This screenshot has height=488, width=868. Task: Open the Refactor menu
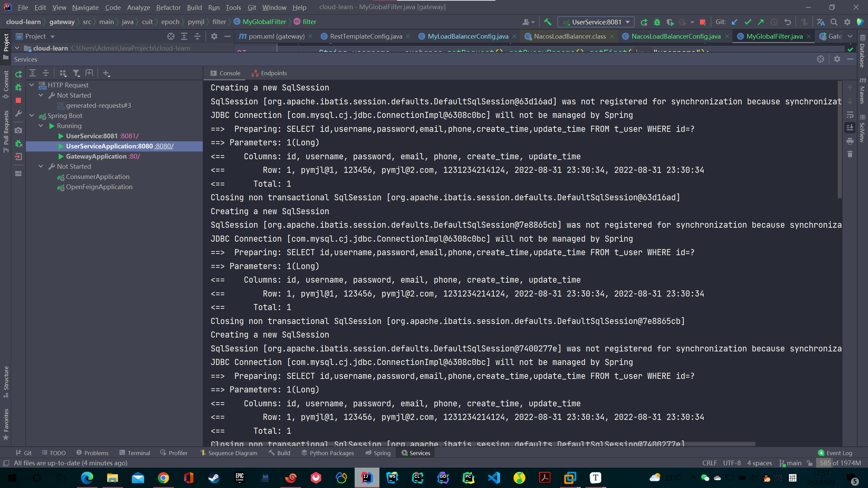168,7
